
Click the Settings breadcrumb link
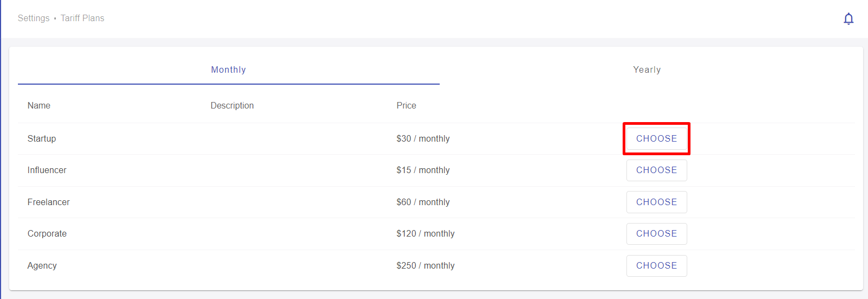pos(34,18)
